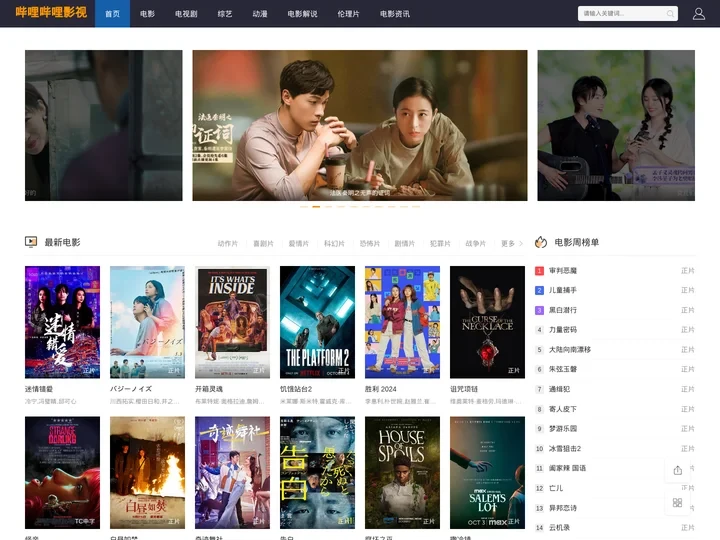Screen dimensions: 720x540
Task: Open 大陆向南漂移 in weekly ranking
Action: pos(570,349)
